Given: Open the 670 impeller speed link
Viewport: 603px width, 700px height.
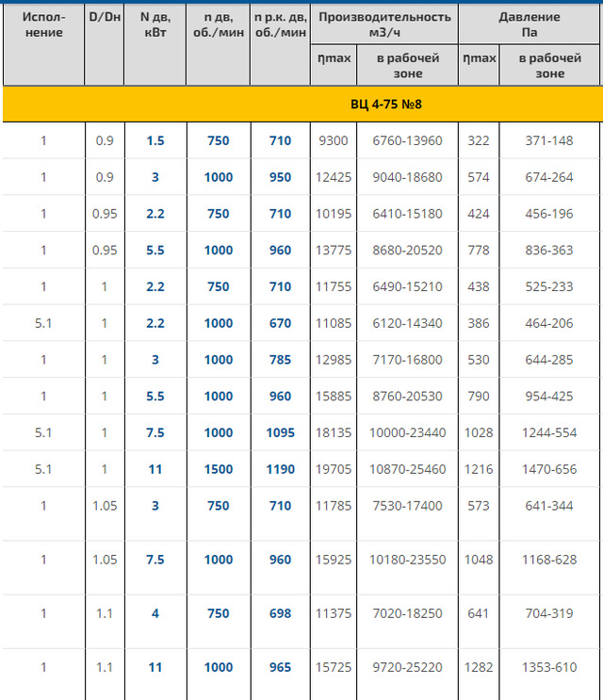Looking at the screenshot, I should pos(280,322).
